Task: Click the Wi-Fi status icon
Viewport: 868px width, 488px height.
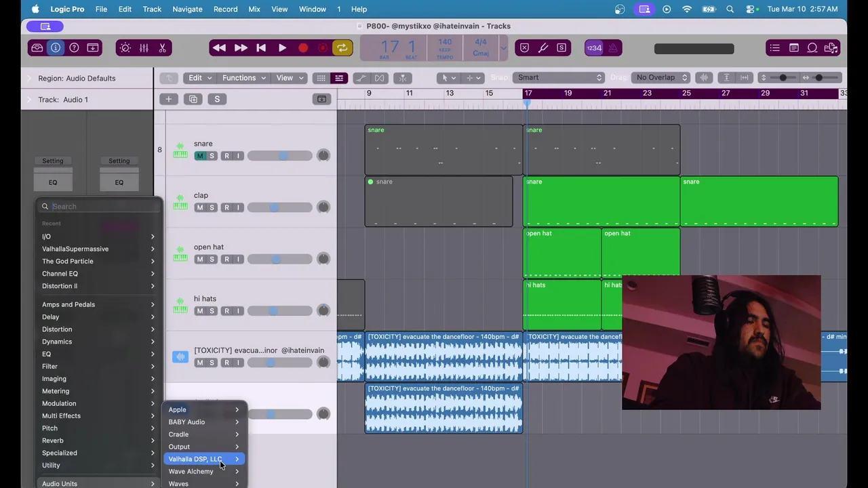Action: point(687,9)
